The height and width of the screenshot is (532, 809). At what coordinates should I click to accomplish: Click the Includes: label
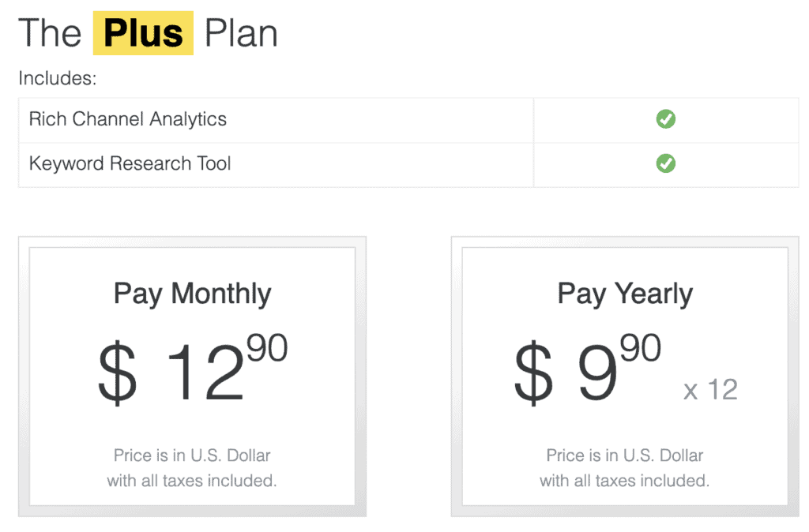pos(57,78)
